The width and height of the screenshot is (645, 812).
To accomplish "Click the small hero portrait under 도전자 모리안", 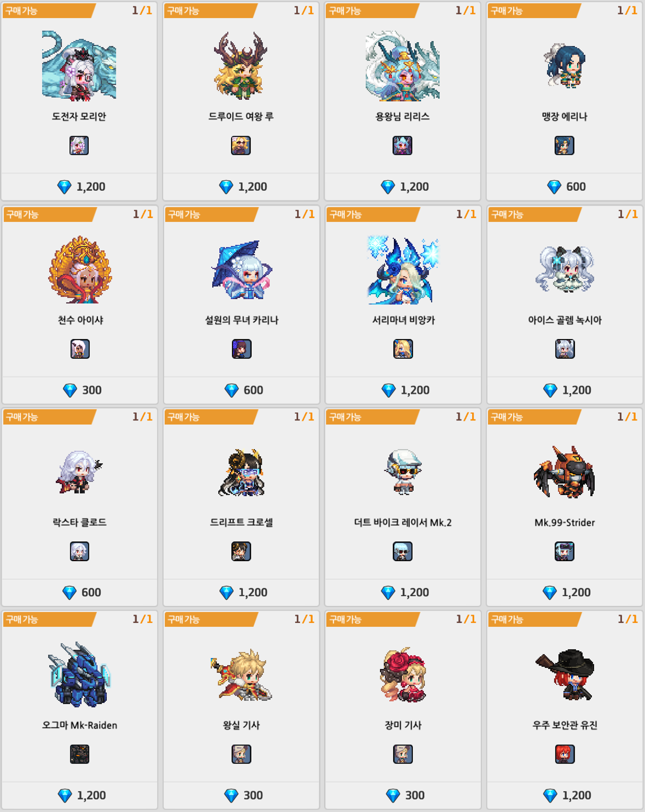I will pyautogui.click(x=79, y=145).
